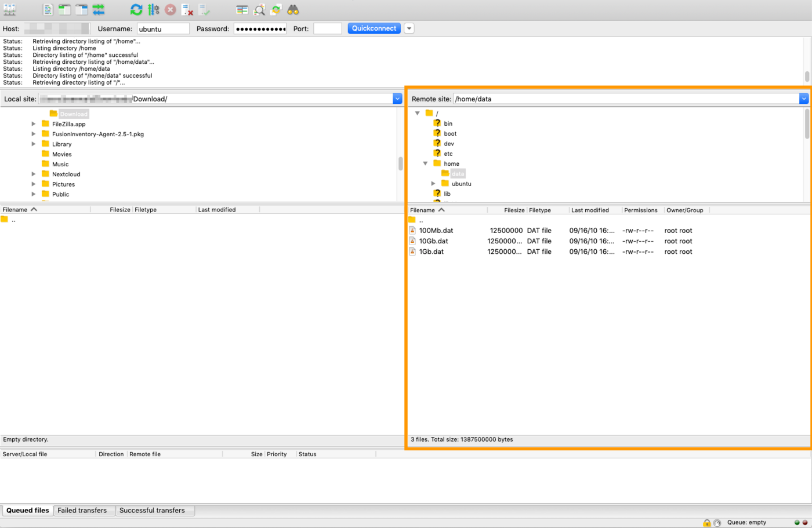Toggle the message log display
This screenshot has height=528, width=812.
pyautogui.click(x=47, y=9)
